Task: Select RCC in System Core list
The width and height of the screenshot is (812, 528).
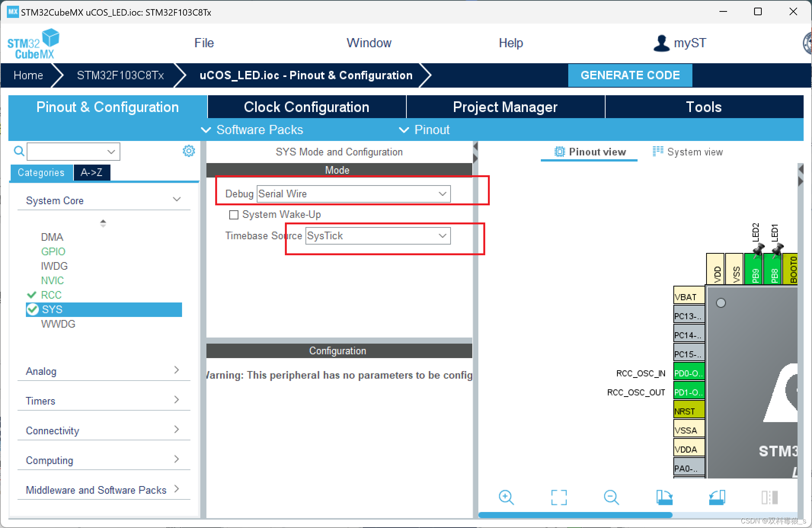Action: 51,295
